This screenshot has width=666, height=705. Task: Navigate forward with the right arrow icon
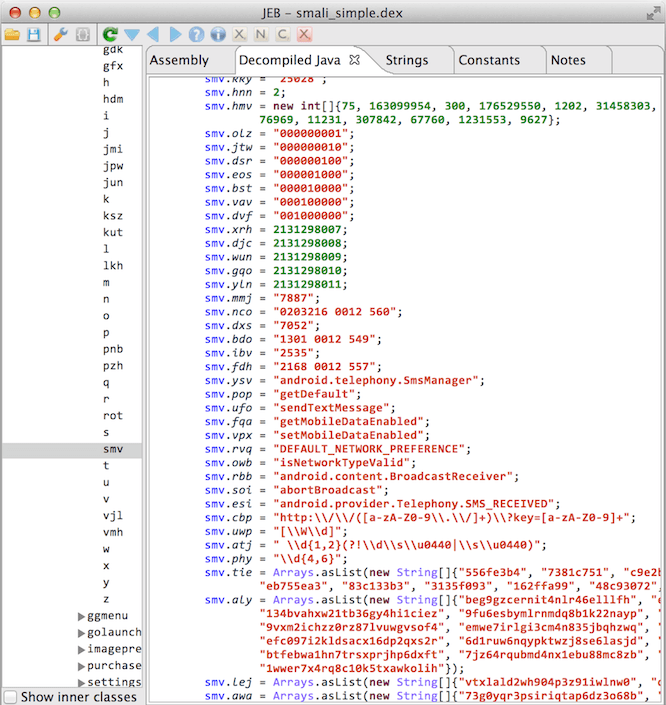click(x=175, y=35)
